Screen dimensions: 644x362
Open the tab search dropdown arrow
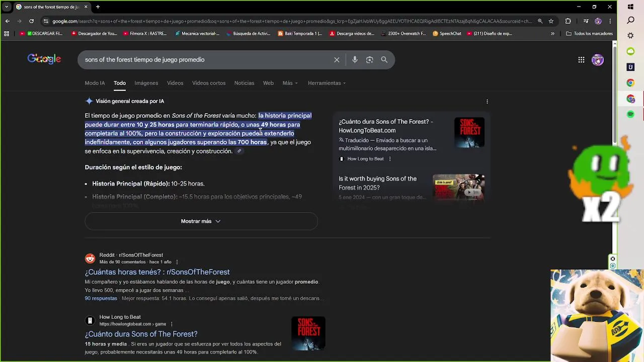(x=7, y=7)
